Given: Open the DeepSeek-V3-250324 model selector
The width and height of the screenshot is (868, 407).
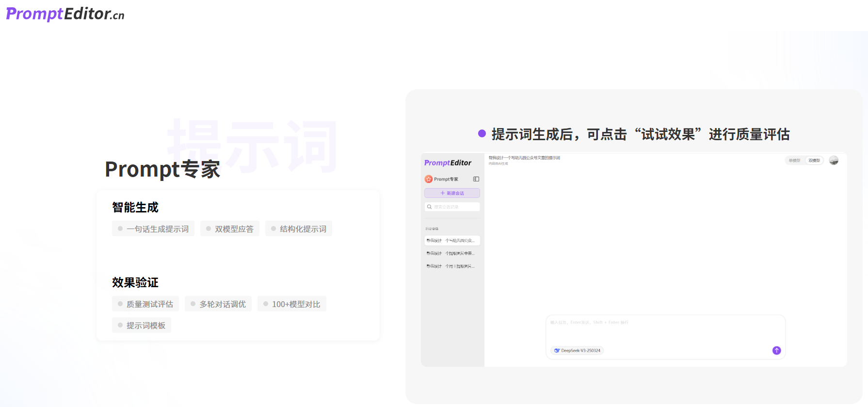Looking at the screenshot, I should tap(577, 350).
